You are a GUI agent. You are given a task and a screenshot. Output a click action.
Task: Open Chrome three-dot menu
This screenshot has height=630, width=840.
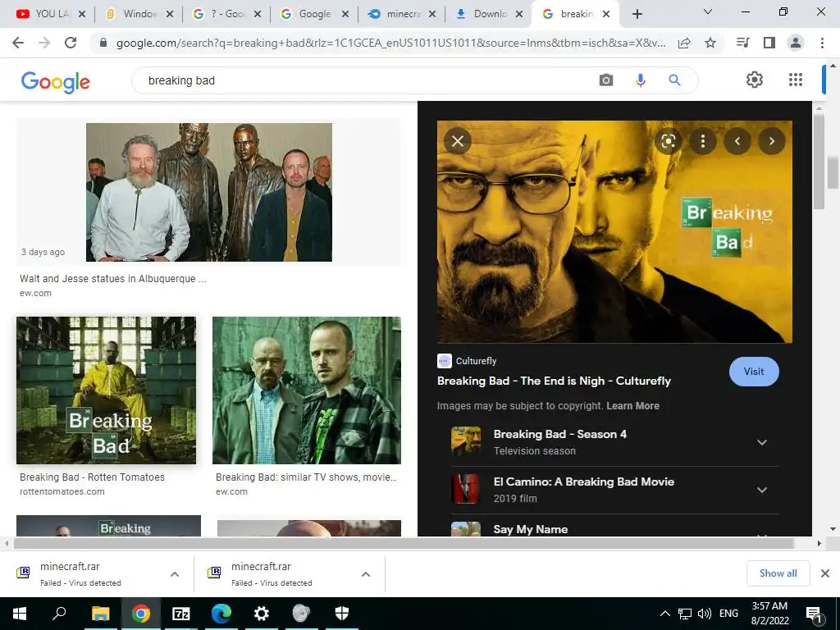coord(822,43)
